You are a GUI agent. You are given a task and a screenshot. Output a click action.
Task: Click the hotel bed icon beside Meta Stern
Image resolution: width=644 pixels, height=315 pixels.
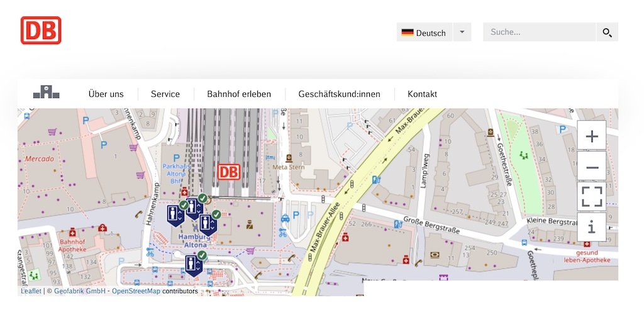[x=270, y=158]
